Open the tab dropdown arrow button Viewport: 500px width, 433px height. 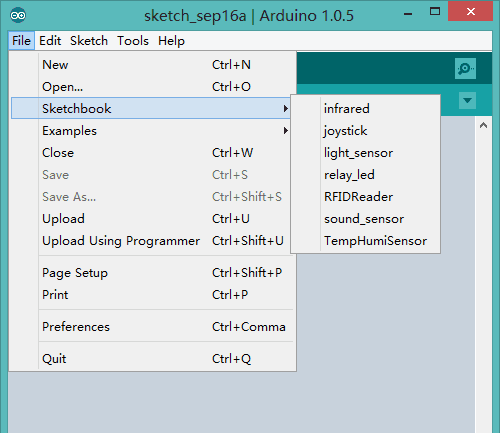pyautogui.click(x=467, y=100)
